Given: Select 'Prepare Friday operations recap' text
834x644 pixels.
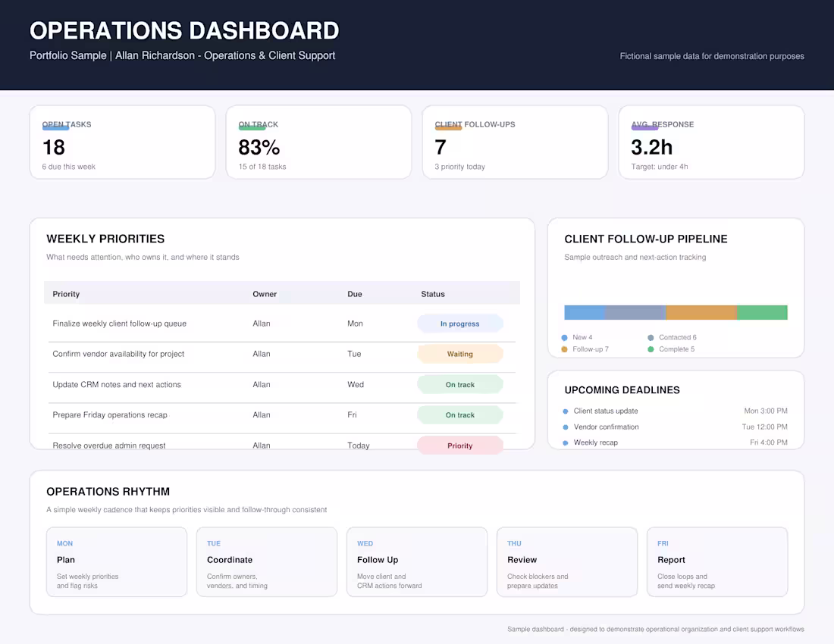Looking at the screenshot, I should click(110, 415).
